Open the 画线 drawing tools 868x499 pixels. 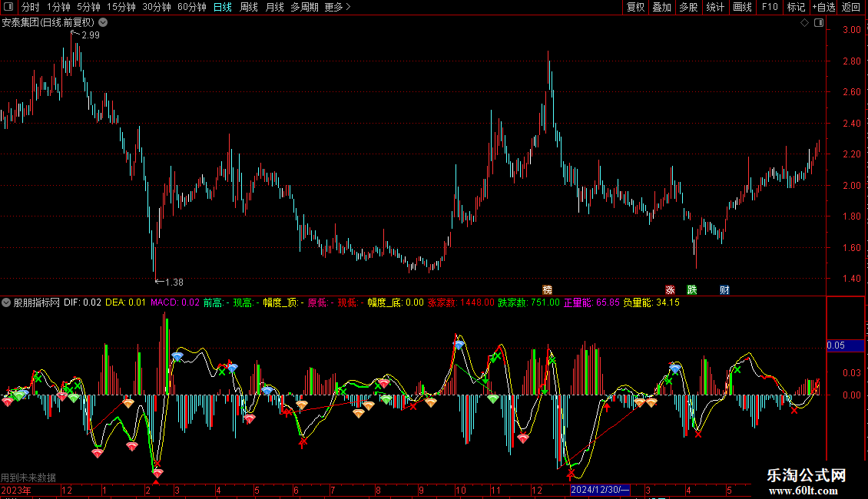coord(742,7)
